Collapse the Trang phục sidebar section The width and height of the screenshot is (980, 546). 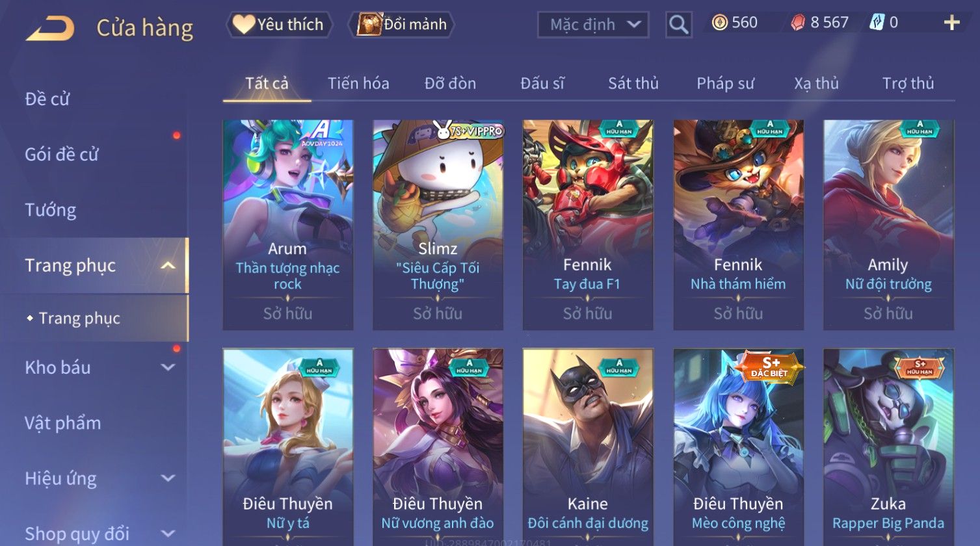tap(168, 265)
